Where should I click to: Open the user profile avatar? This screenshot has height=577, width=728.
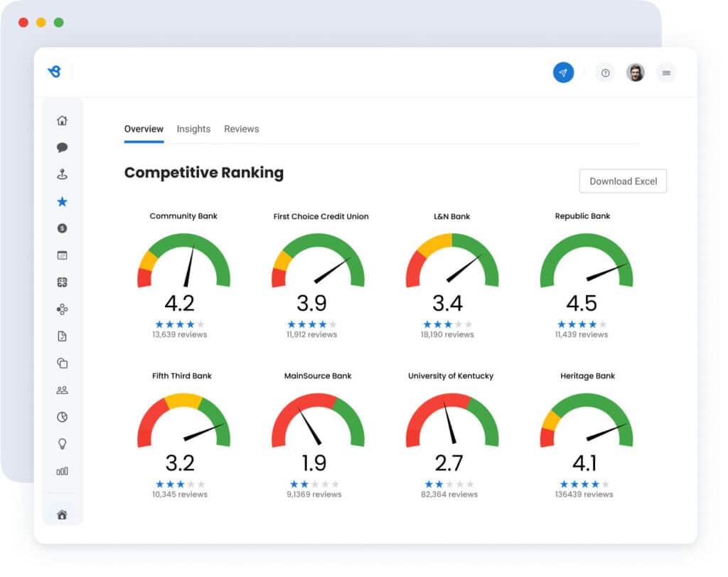point(635,73)
